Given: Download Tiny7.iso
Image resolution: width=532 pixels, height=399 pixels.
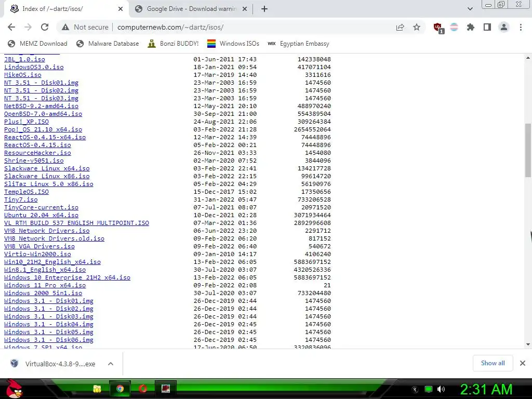Looking at the screenshot, I should 21,200.
